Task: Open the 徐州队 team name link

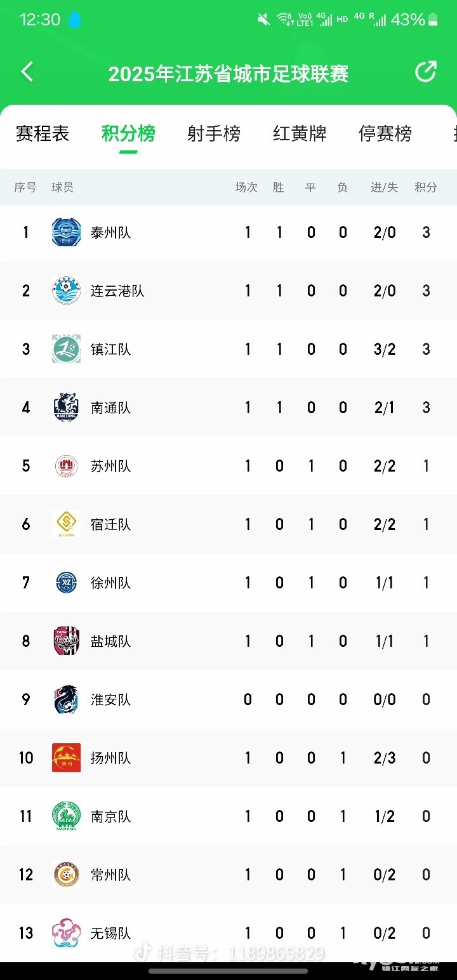Action: click(x=110, y=583)
